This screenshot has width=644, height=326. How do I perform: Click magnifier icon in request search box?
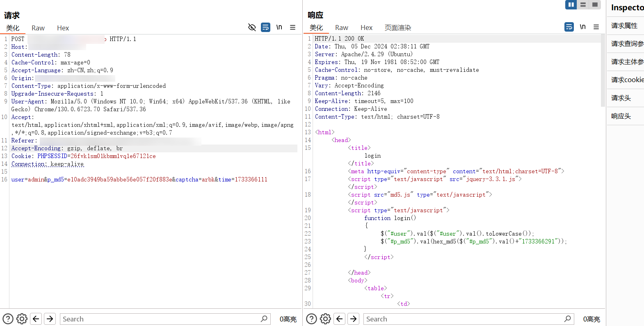click(x=264, y=319)
